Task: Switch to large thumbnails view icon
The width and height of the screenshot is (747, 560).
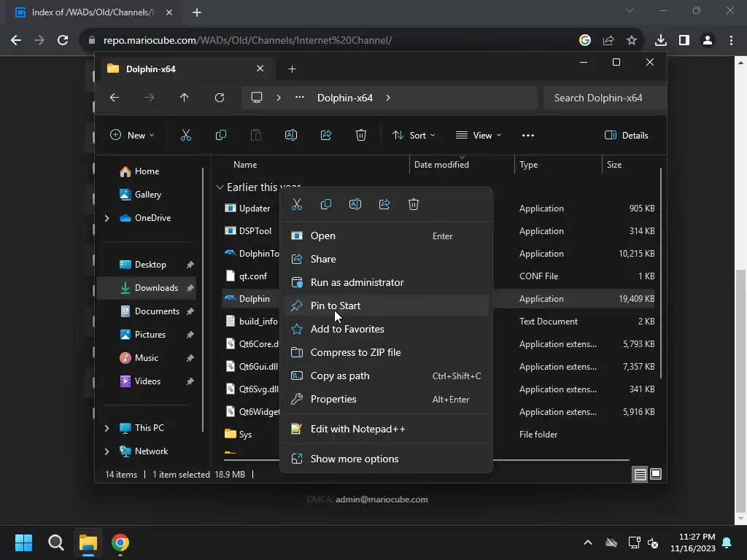Action: (656, 474)
